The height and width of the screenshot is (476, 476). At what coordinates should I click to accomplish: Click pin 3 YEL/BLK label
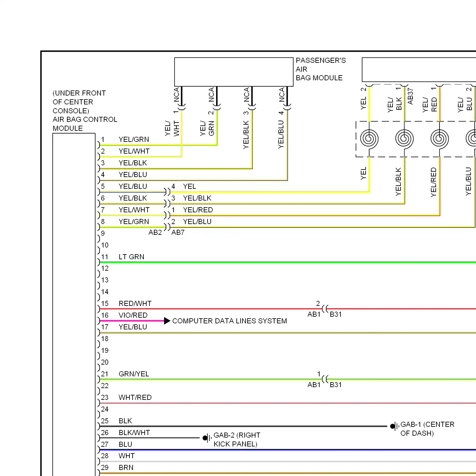133,163
